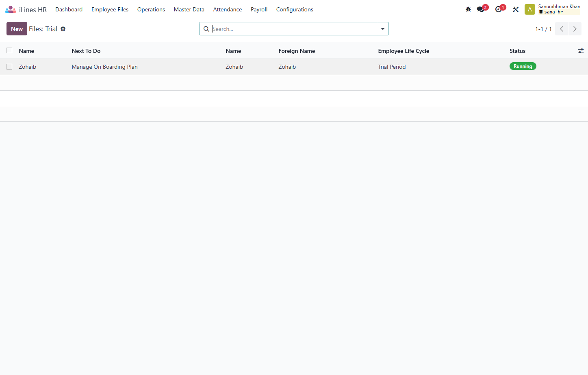Click the wrench and screwdriver tools icon
This screenshot has width=588, height=375.
coord(516,9)
